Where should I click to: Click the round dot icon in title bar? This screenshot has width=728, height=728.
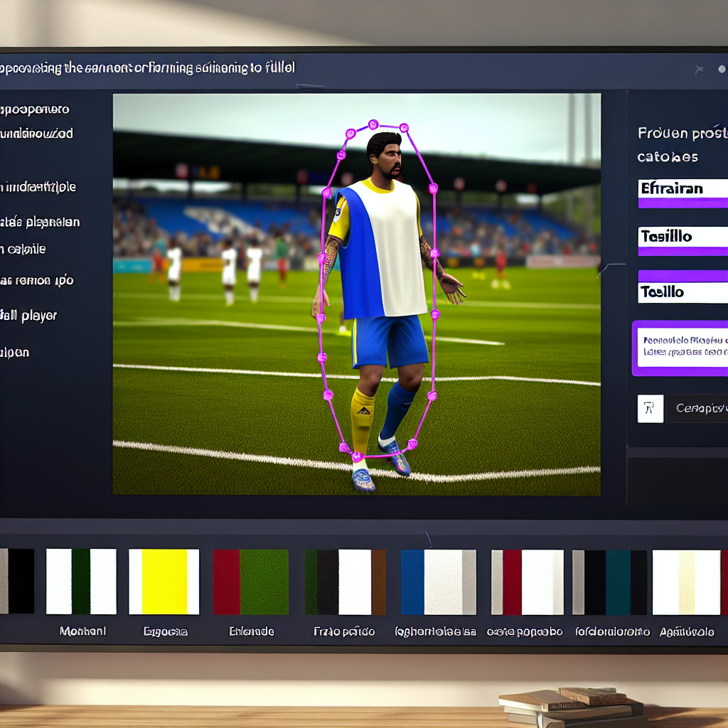pyautogui.click(x=722, y=69)
